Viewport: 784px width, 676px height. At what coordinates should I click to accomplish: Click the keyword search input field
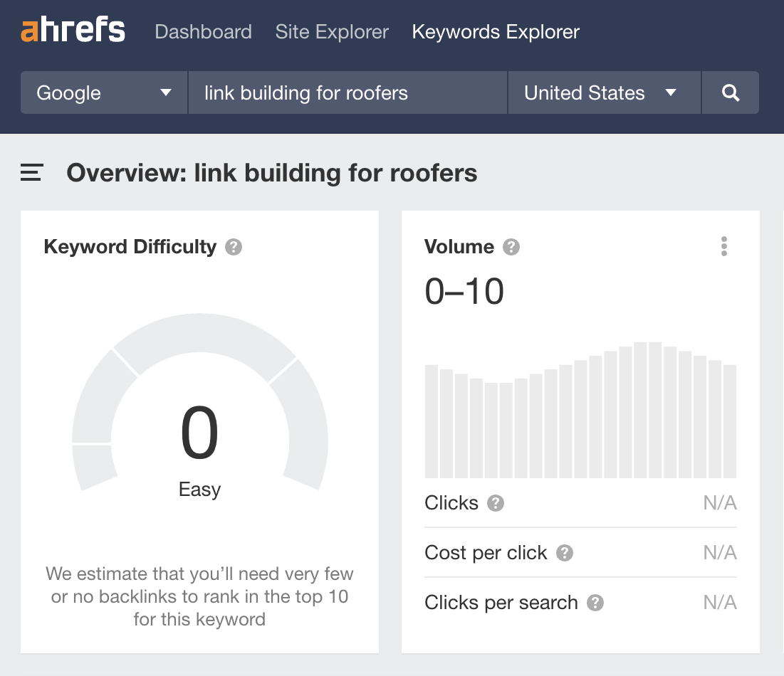(x=347, y=93)
